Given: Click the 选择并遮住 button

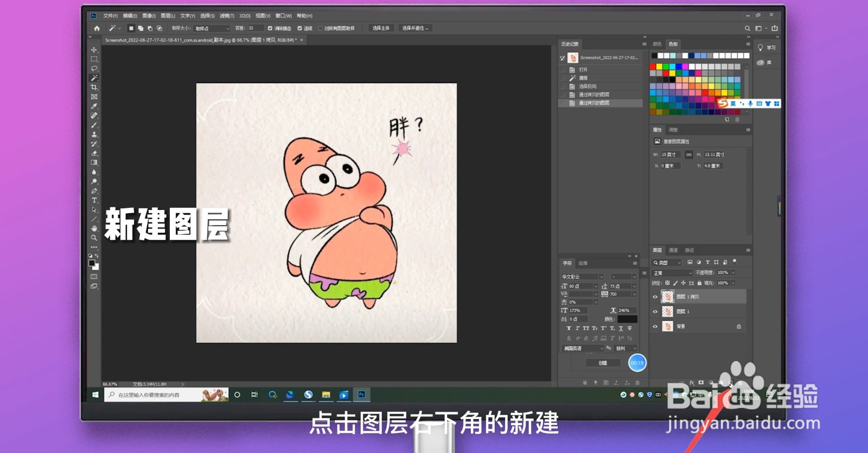Looking at the screenshot, I should 415,28.
